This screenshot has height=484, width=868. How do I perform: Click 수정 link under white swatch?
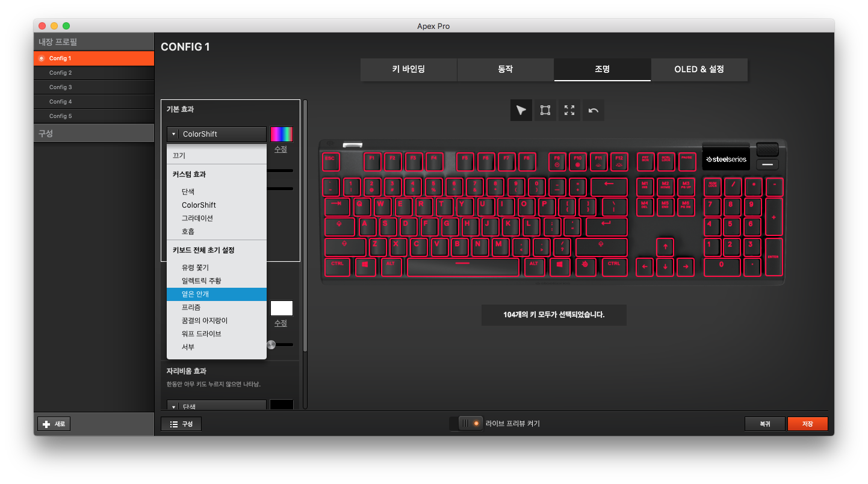tap(281, 323)
